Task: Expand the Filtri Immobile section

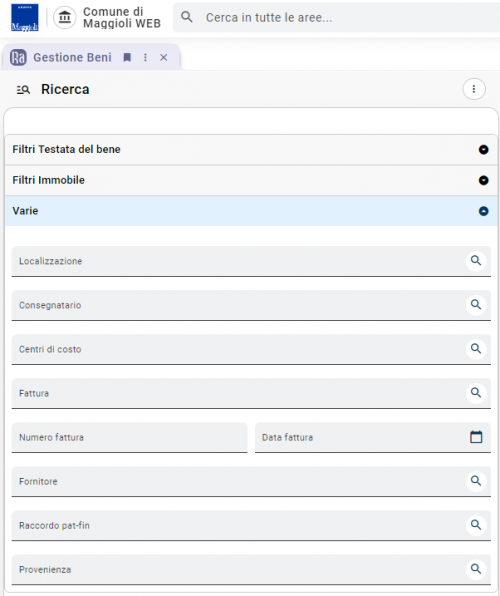Action: coord(251,180)
